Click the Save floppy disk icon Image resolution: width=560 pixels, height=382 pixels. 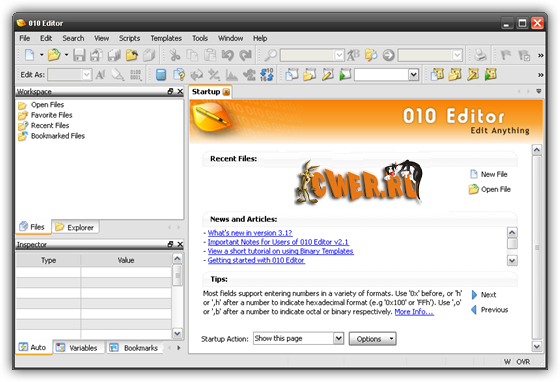(x=79, y=55)
